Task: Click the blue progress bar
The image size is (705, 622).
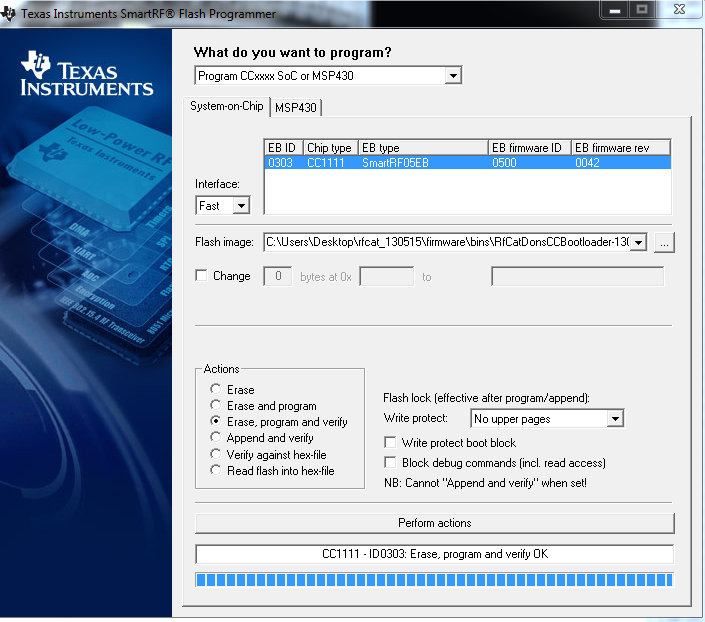Action: tap(434, 580)
